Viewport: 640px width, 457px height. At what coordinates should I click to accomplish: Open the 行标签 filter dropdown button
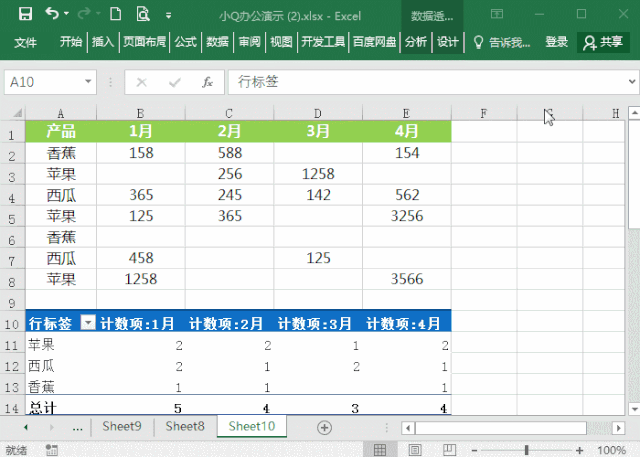coord(88,322)
